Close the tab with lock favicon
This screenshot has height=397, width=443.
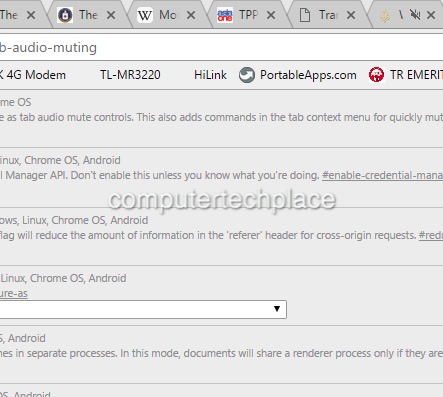(x=111, y=15)
